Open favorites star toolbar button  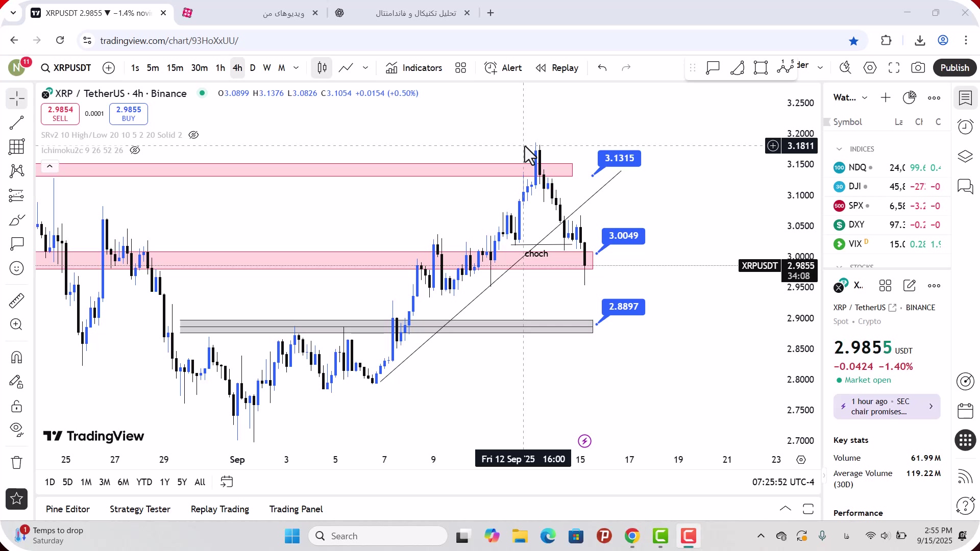(x=16, y=499)
